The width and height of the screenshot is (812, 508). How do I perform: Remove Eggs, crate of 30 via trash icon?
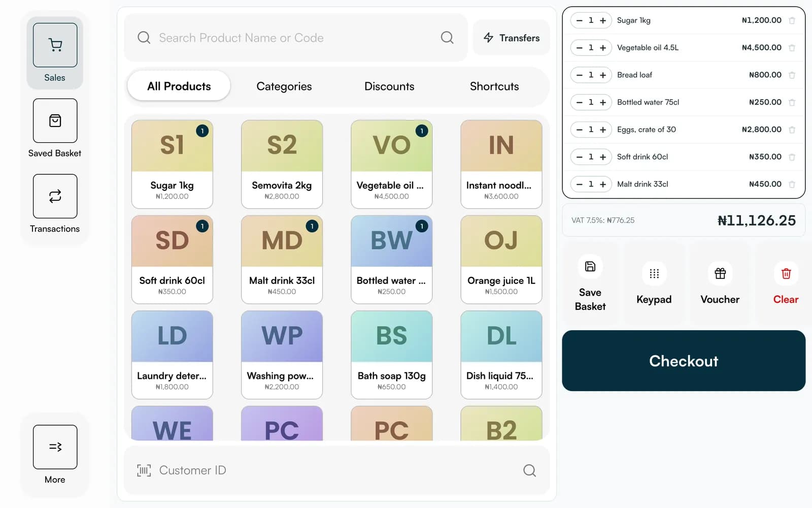pos(792,130)
